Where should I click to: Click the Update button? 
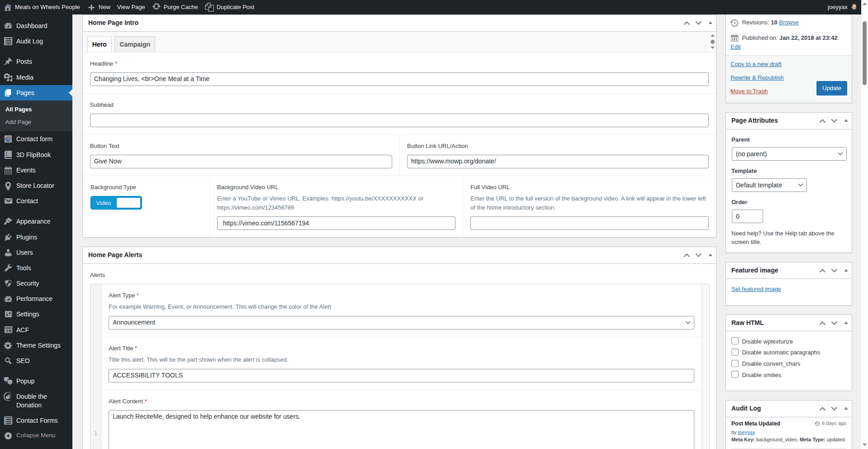[x=831, y=88]
